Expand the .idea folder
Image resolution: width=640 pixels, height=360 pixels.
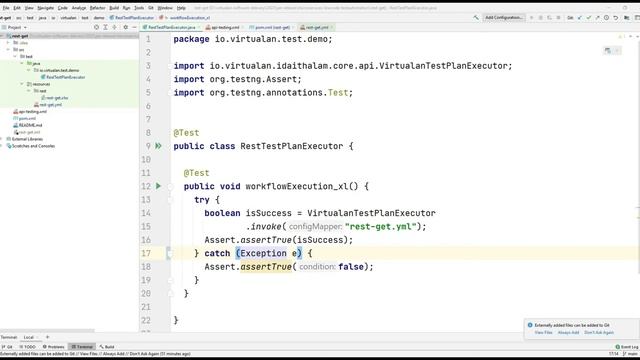[x=8, y=42]
